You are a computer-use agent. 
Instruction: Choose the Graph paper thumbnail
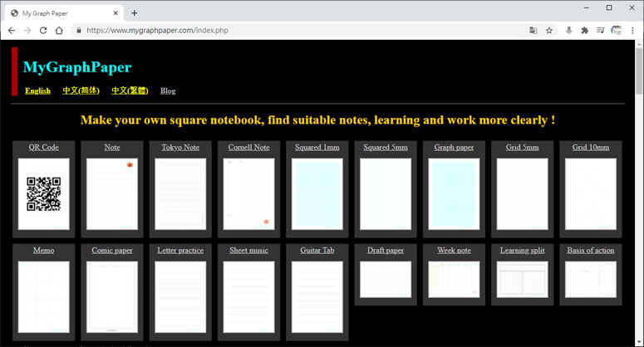click(454, 194)
